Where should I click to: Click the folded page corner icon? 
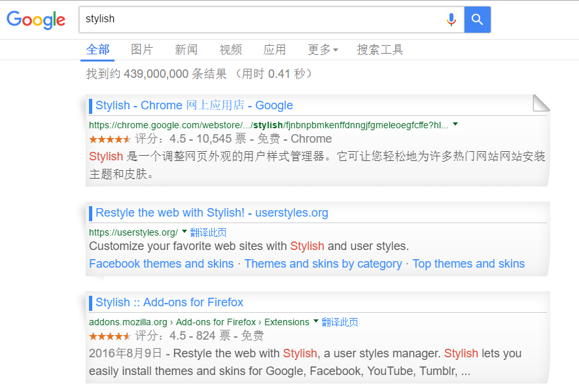[x=540, y=103]
